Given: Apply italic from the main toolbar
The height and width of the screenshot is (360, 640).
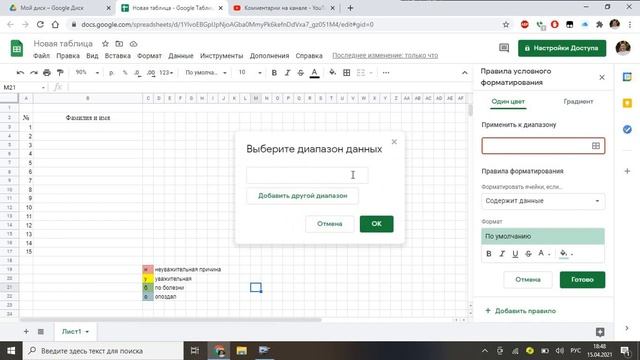Looking at the screenshot, I should tap(287, 73).
